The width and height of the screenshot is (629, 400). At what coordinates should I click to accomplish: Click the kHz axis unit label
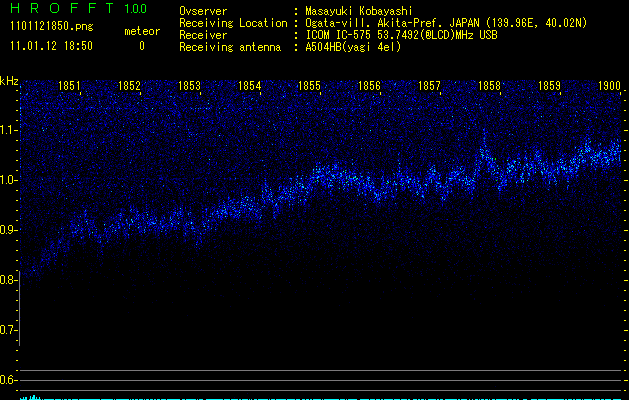[9, 81]
